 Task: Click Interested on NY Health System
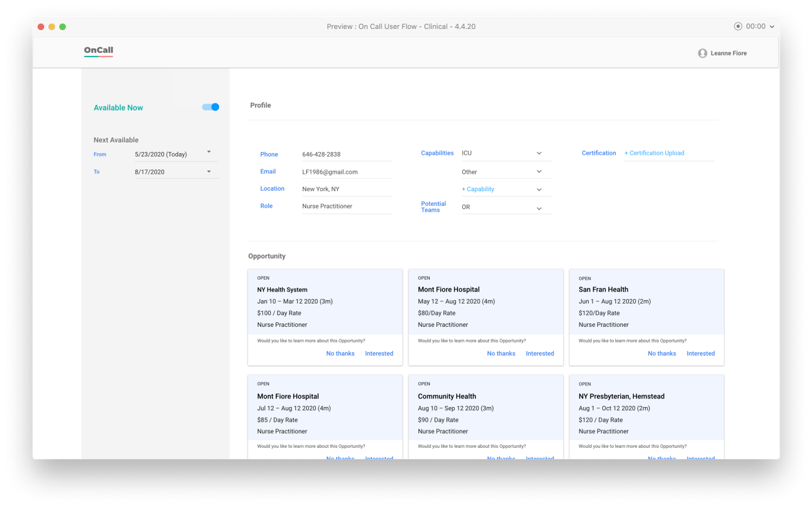(x=379, y=353)
